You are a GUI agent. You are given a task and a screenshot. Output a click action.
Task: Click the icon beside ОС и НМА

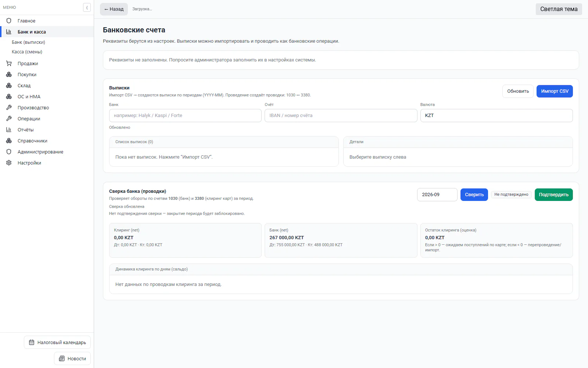9,96
